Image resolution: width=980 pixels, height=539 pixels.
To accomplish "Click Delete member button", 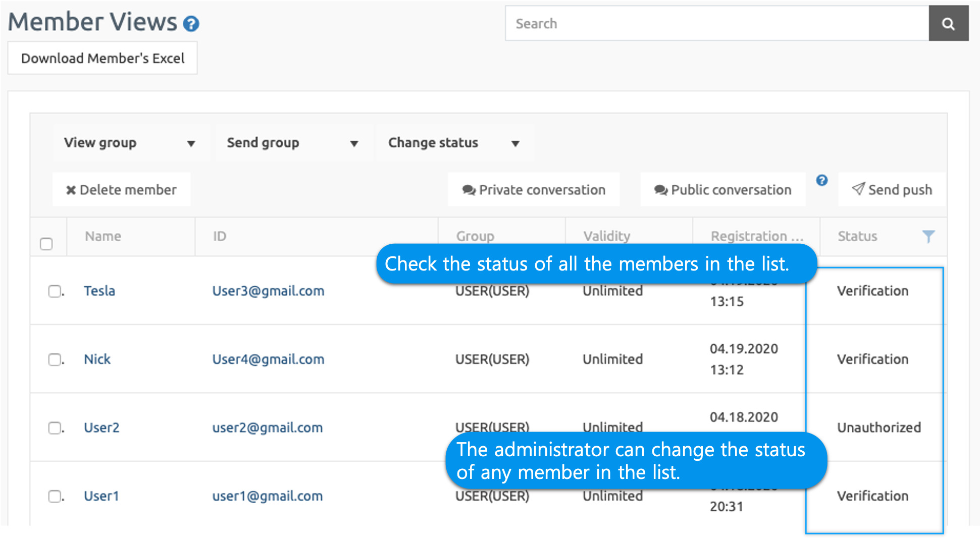I will (x=121, y=190).
